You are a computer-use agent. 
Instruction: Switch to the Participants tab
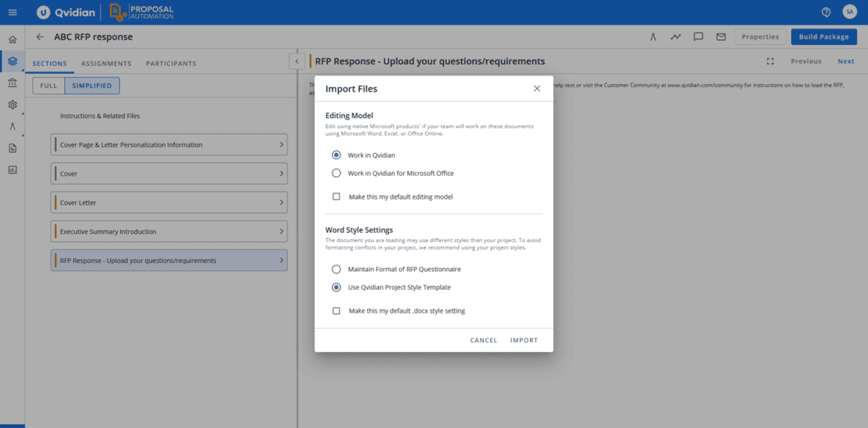click(x=171, y=63)
